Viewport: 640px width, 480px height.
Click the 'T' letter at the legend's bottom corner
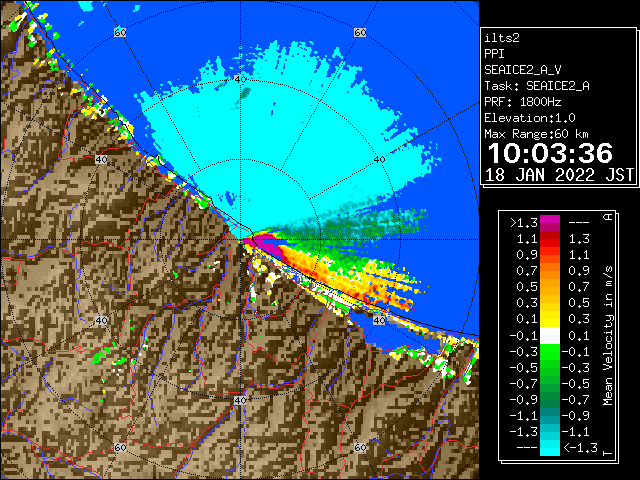(x=608, y=453)
